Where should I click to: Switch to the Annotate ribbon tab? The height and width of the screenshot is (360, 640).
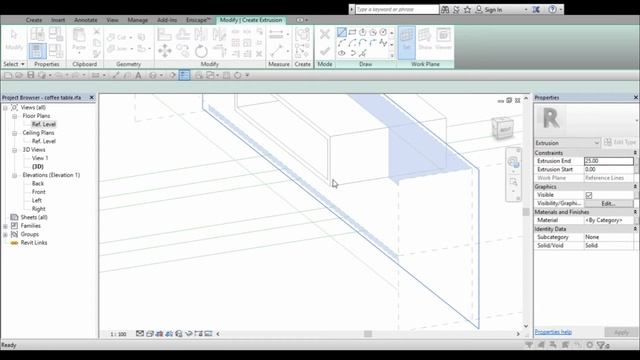[x=86, y=20]
